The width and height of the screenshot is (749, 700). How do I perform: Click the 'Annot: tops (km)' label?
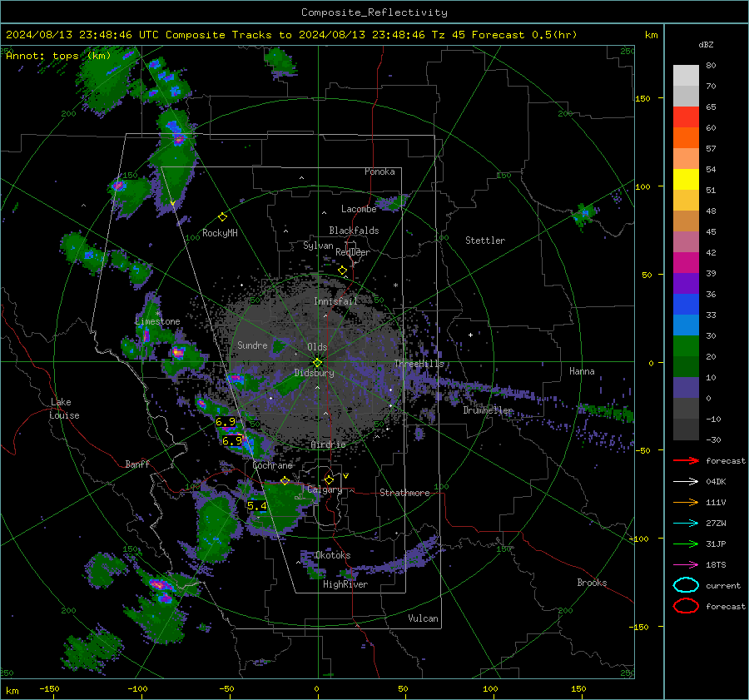(x=58, y=56)
